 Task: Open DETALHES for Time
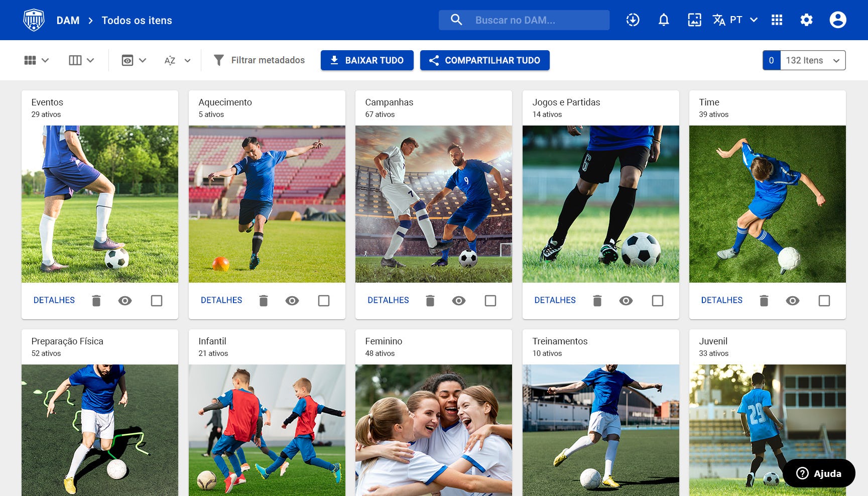coord(721,300)
